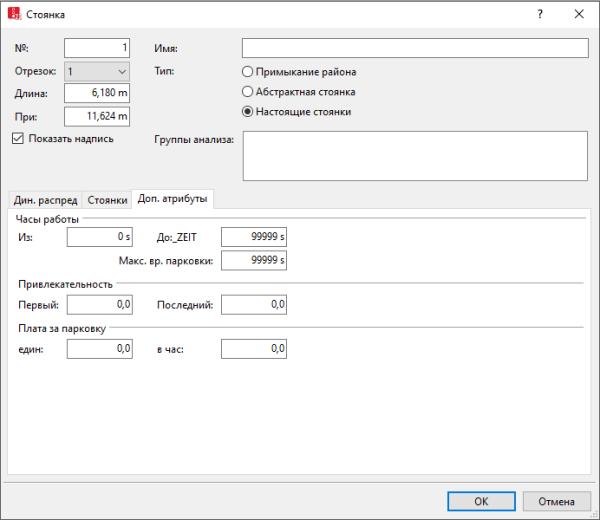Select Примыкание района radio option

(x=248, y=72)
